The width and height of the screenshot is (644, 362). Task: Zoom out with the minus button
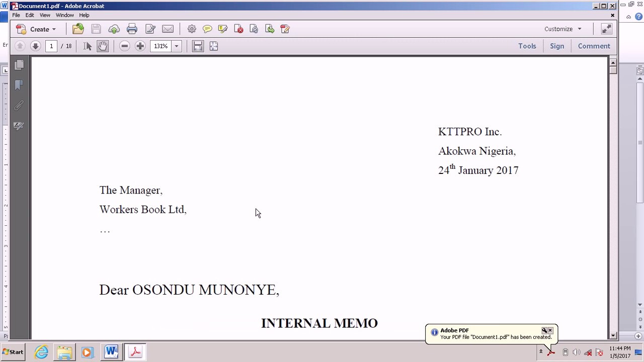[x=125, y=46]
